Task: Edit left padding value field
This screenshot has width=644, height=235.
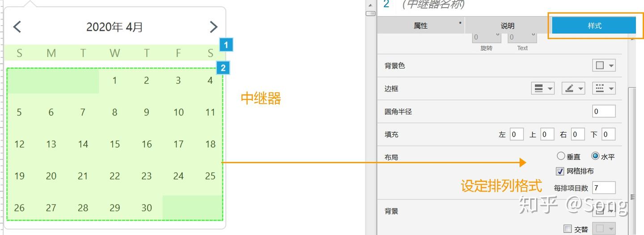Action: click(517, 134)
